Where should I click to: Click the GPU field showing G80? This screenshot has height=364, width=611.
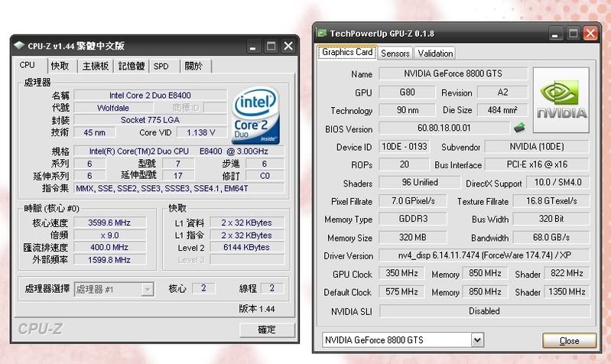(x=407, y=93)
